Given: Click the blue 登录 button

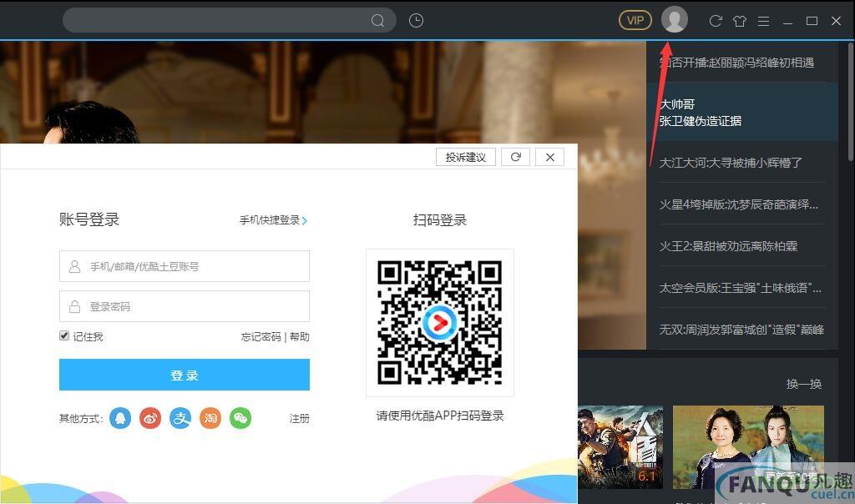Looking at the screenshot, I should [x=185, y=375].
